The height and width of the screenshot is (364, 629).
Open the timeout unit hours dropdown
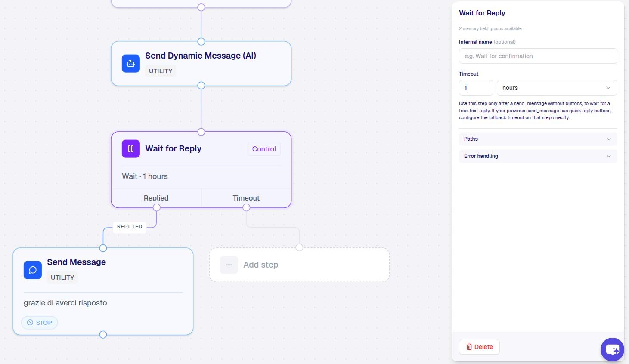pos(557,88)
